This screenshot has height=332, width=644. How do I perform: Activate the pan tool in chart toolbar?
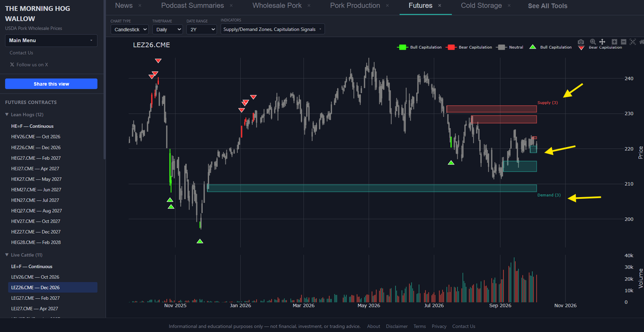[602, 42]
